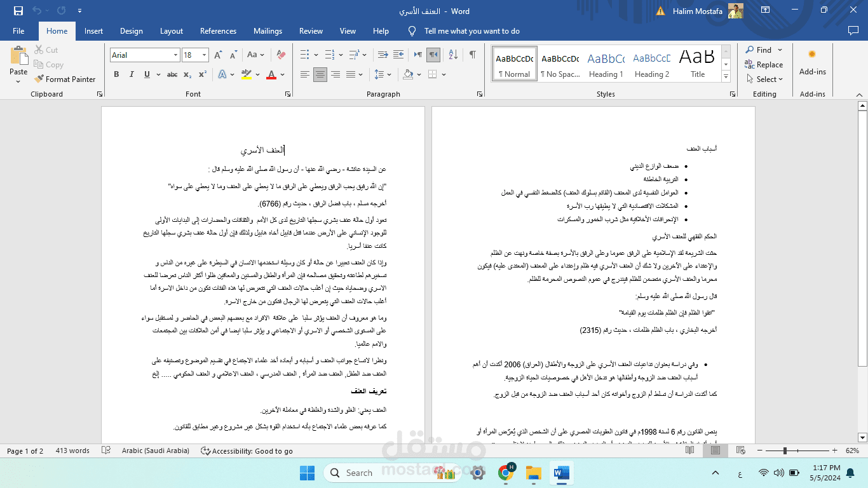Clear all formatting eraser icon
Viewport: 868px width, 488px height.
[x=281, y=55]
